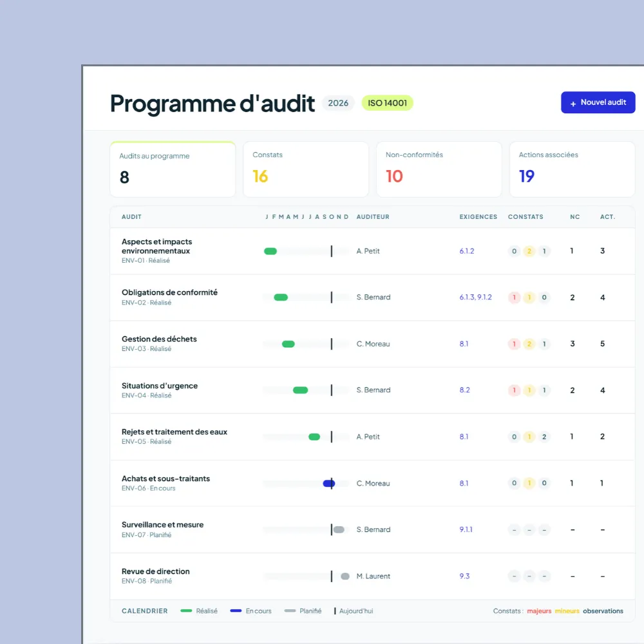
Task: Click blue in-progress bar for Achats et sous-traitants
Action: (328, 483)
